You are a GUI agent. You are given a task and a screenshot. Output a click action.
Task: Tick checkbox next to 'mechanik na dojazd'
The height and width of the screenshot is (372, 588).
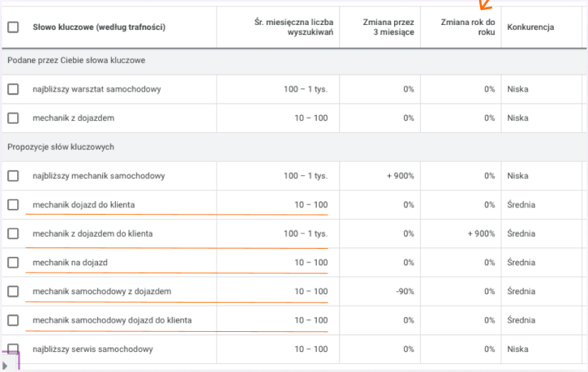pyautogui.click(x=13, y=263)
